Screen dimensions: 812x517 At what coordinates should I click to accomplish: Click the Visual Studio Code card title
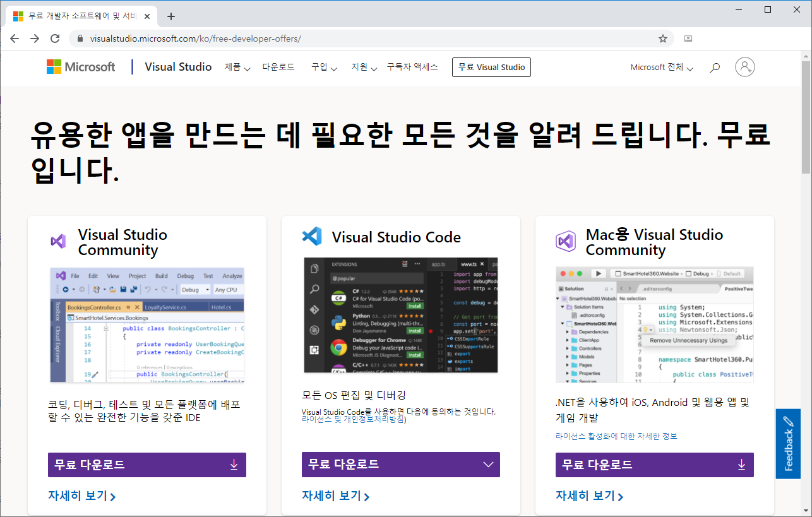point(397,237)
